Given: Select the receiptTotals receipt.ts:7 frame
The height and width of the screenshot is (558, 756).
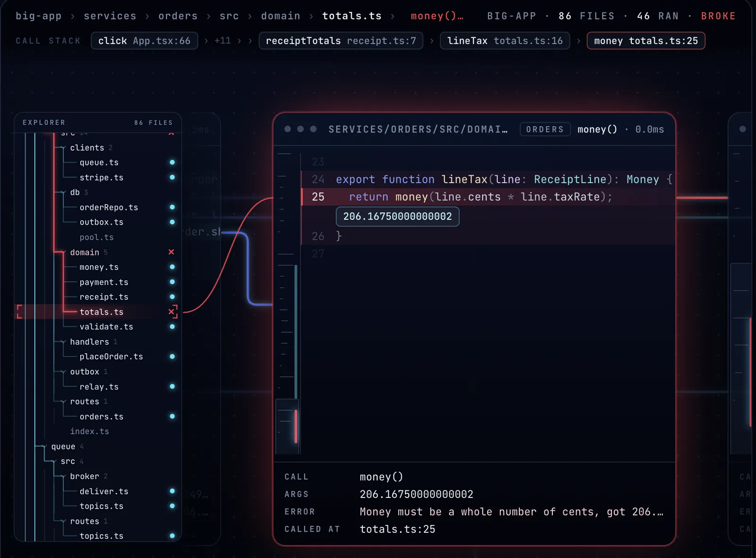Looking at the screenshot, I should point(341,41).
